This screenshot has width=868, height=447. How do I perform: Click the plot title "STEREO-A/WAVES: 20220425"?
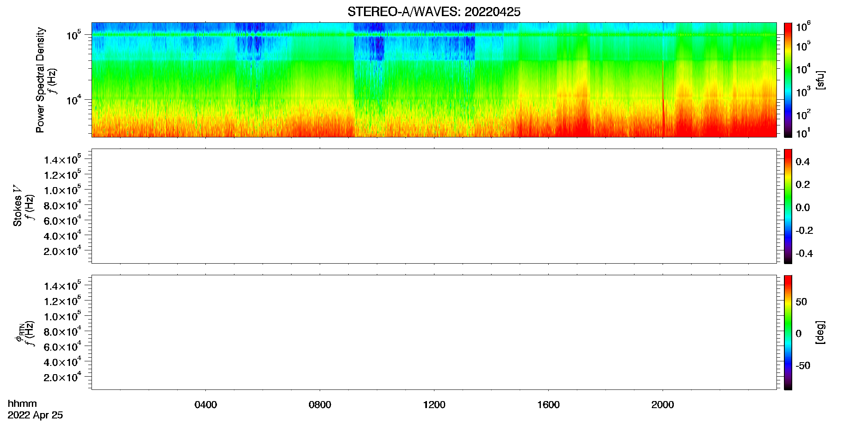434,12
